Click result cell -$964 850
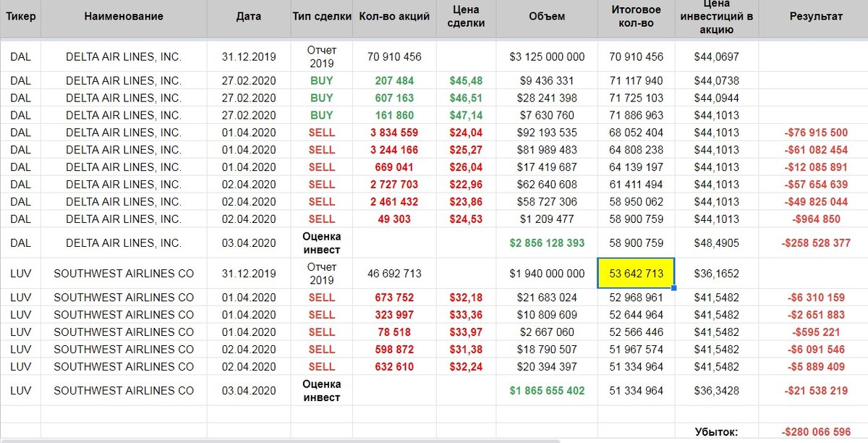 pos(816,219)
